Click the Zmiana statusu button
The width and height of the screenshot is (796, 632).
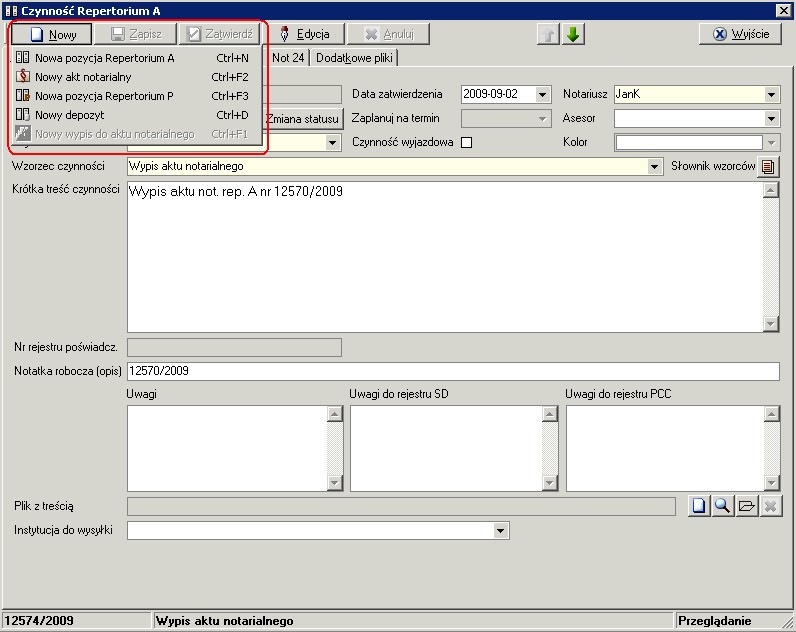302,119
